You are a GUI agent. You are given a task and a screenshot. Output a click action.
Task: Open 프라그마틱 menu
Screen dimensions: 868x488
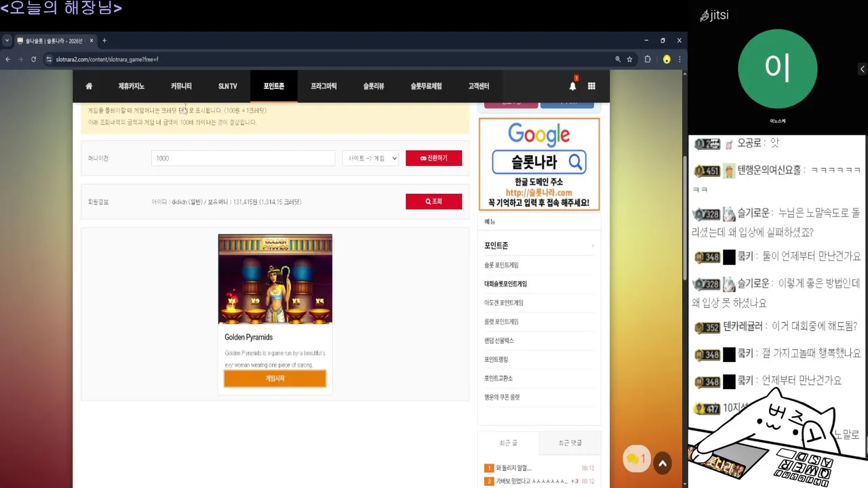tap(323, 86)
